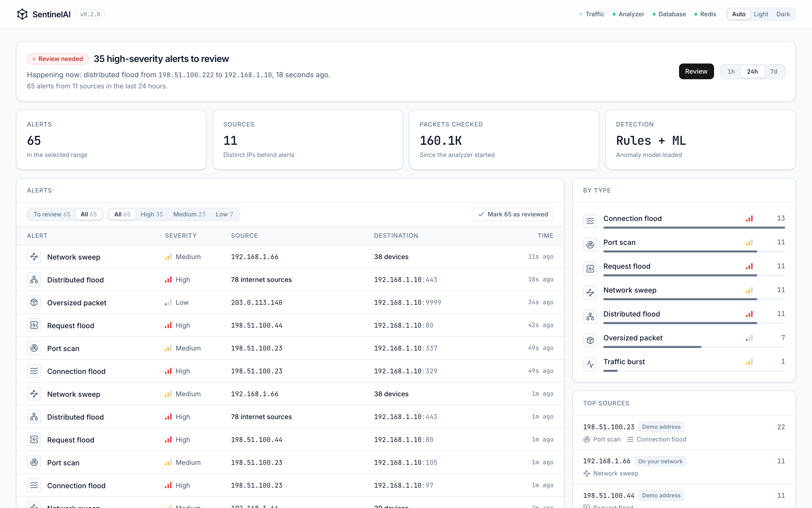The width and height of the screenshot is (812, 508).
Task: Click 78 internet sources in 18s ago row
Action: (261, 280)
